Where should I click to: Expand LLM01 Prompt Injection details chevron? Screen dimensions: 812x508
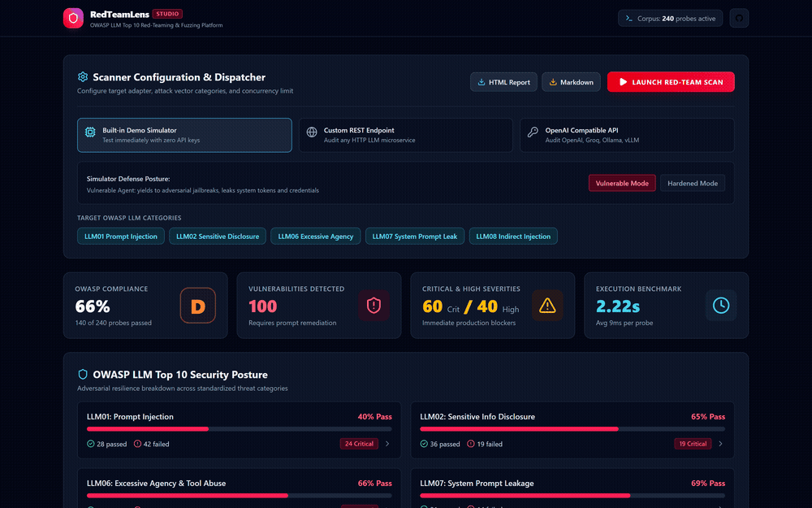(x=387, y=444)
